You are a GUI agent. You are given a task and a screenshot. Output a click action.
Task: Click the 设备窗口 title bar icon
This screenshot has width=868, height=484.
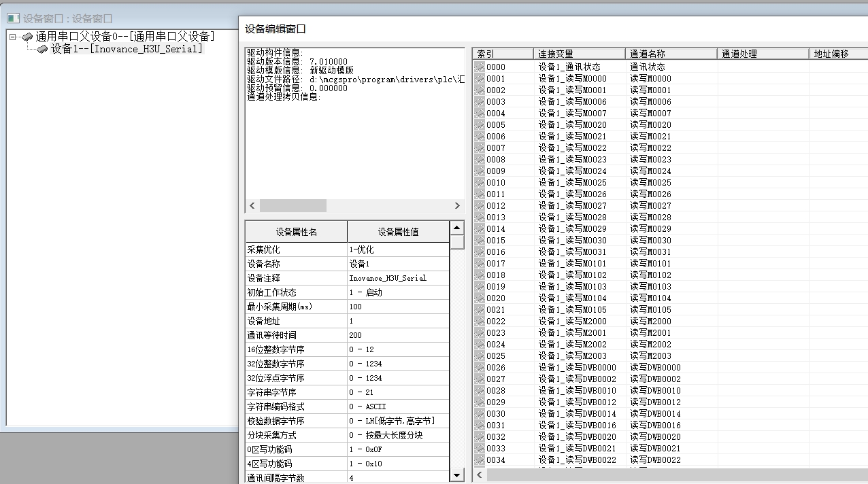(13, 18)
